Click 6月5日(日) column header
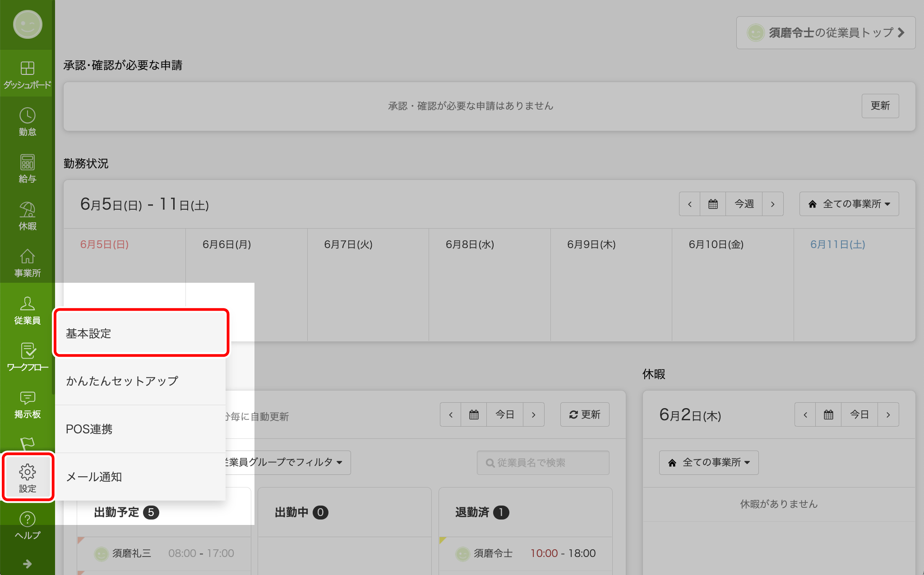 104,244
